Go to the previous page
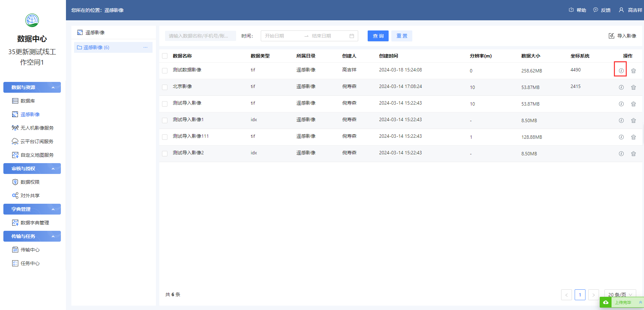The height and width of the screenshot is (310, 644). click(x=567, y=295)
